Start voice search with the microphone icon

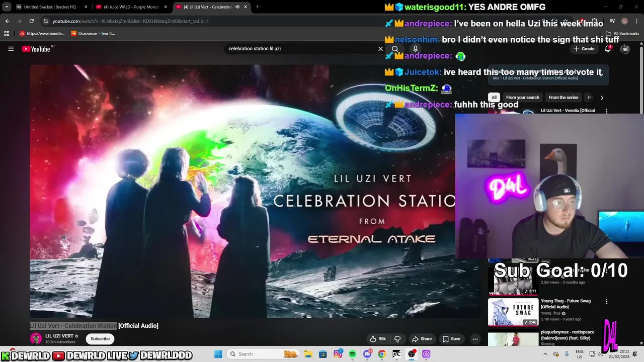415,49
